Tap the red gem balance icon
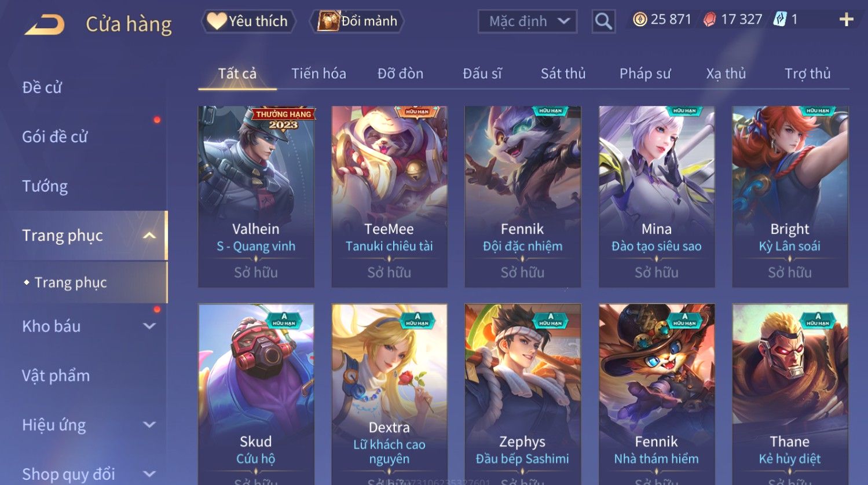The image size is (868, 485). [709, 20]
